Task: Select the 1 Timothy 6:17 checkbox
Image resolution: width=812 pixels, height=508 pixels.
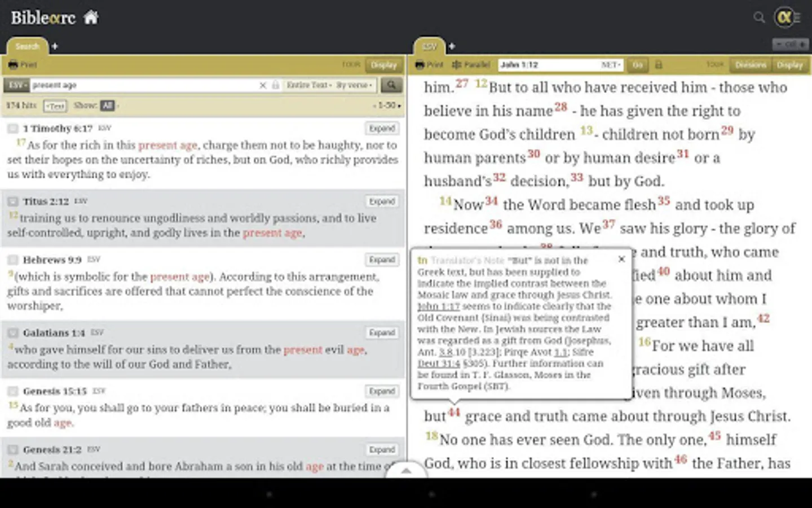Action: 12,129
